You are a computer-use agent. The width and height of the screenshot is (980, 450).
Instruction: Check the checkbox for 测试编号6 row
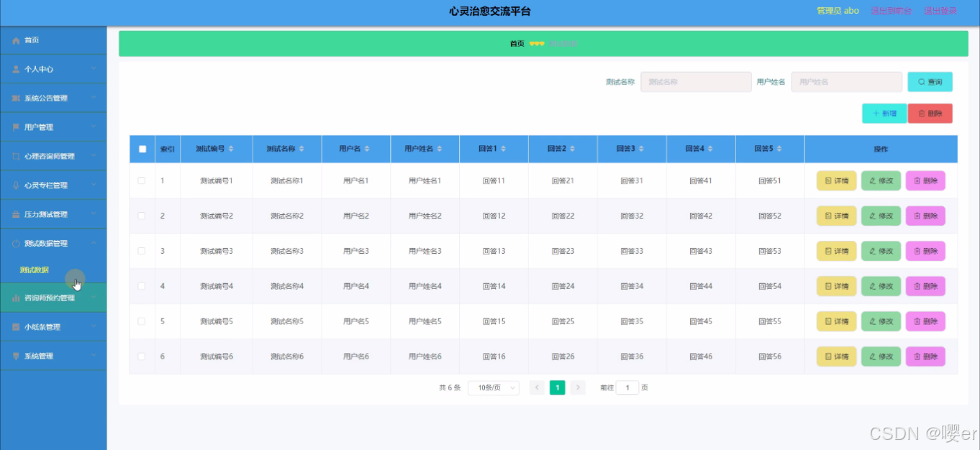pos(142,356)
